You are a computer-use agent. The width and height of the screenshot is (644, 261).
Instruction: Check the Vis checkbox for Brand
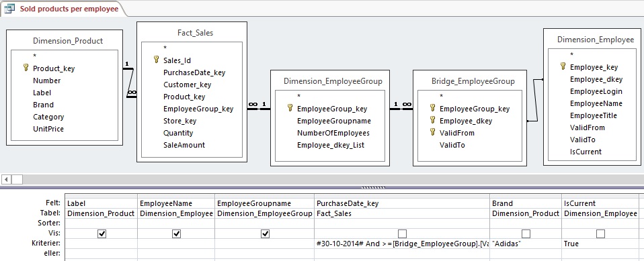pyautogui.click(x=526, y=233)
